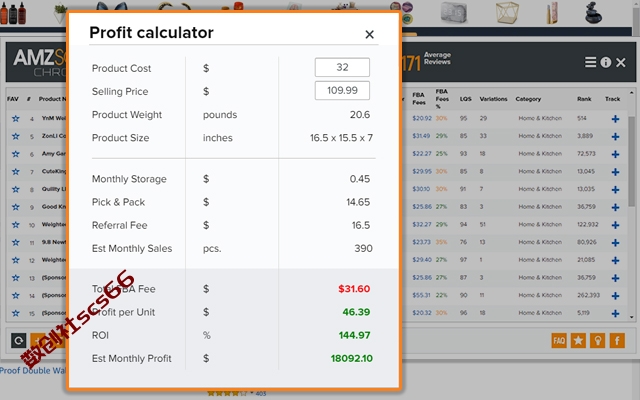Click the digital alarm clock thumbnail

click(454, 12)
